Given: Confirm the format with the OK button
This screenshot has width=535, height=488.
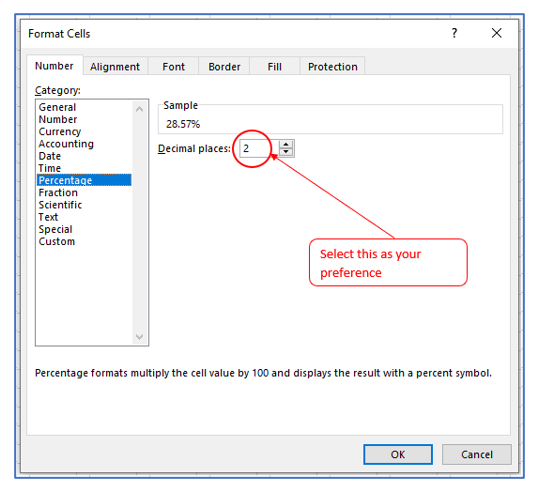Looking at the screenshot, I should click(x=398, y=454).
